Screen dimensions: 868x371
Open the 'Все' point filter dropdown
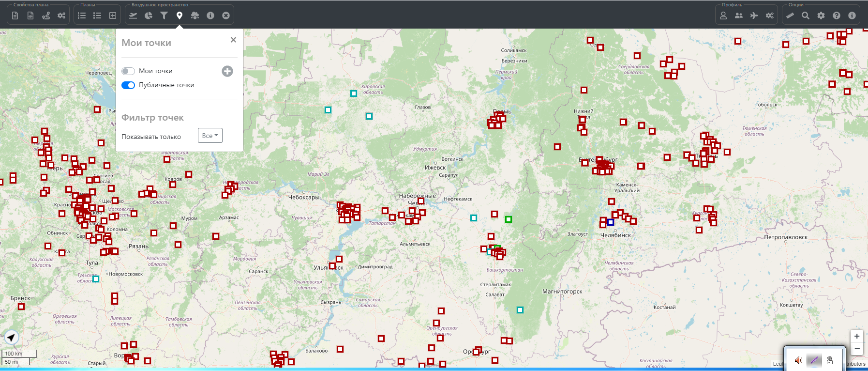tap(210, 136)
